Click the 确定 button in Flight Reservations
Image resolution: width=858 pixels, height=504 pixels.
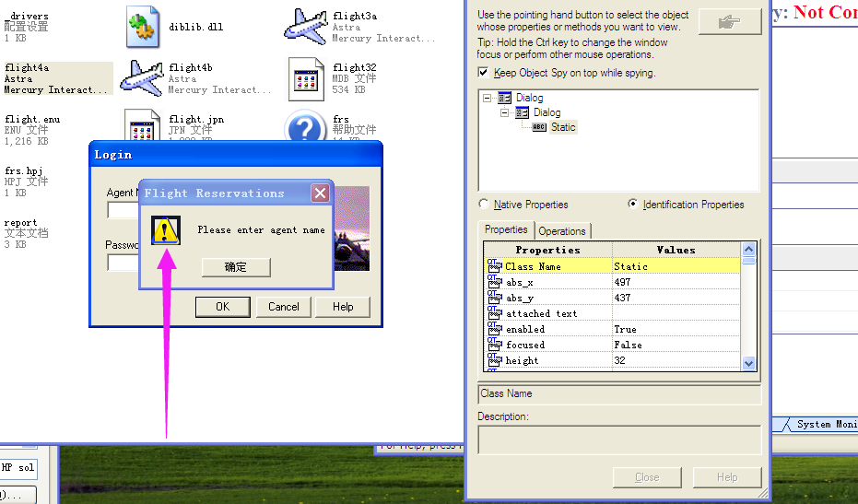(236, 267)
